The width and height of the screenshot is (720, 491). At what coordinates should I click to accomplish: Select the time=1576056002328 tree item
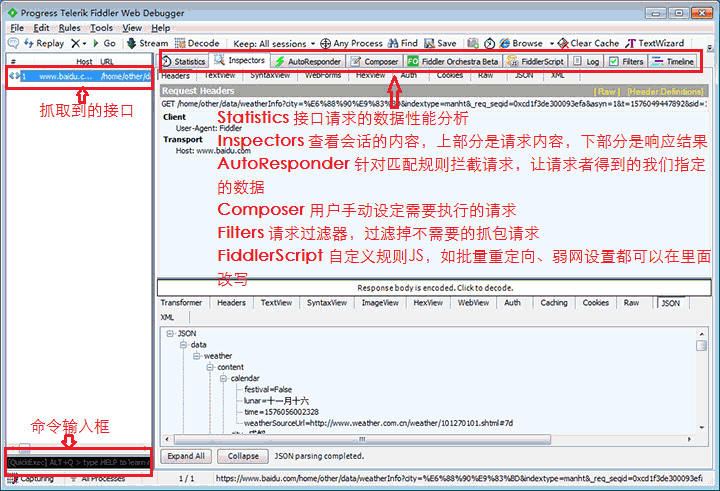tap(281, 412)
